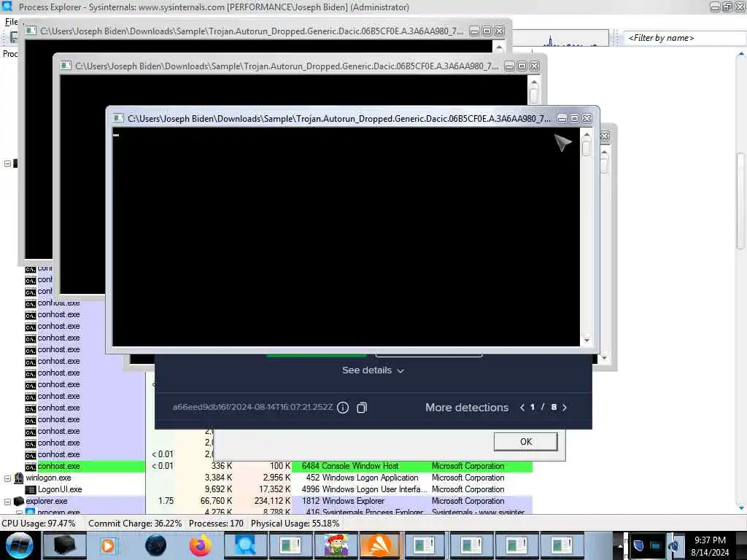Show hidden system tray icons
The image size is (747, 560).
tap(620, 545)
